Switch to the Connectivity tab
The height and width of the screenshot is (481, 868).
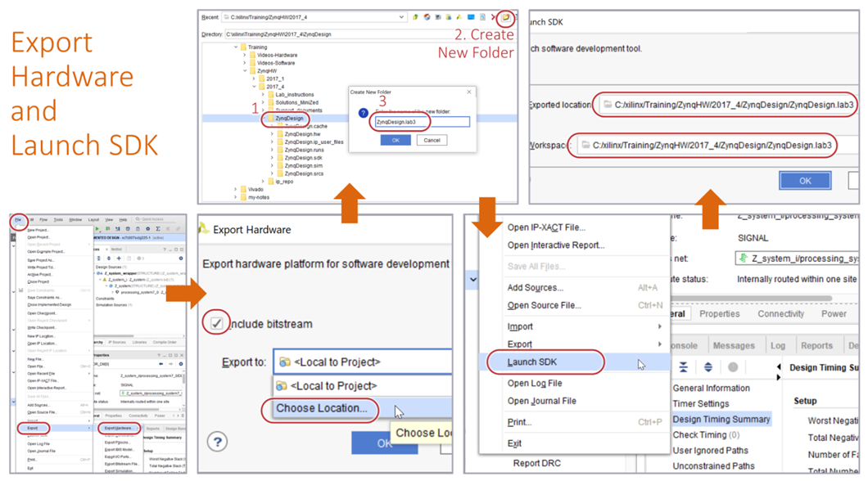pos(780,314)
